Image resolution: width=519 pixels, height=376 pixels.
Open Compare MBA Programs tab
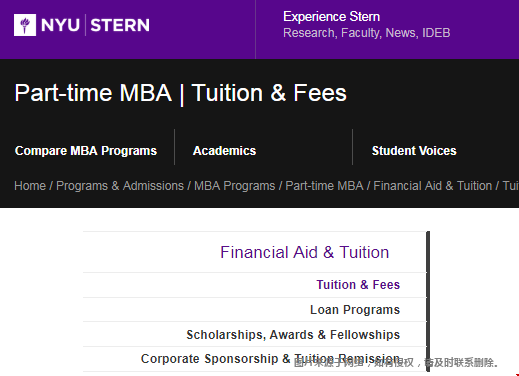(x=86, y=151)
